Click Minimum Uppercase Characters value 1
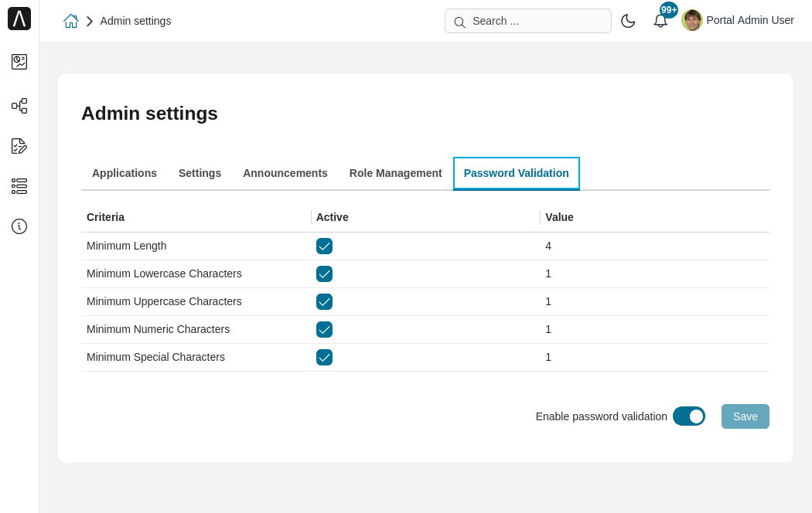The height and width of the screenshot is (513, 812). tap(548, 302)
